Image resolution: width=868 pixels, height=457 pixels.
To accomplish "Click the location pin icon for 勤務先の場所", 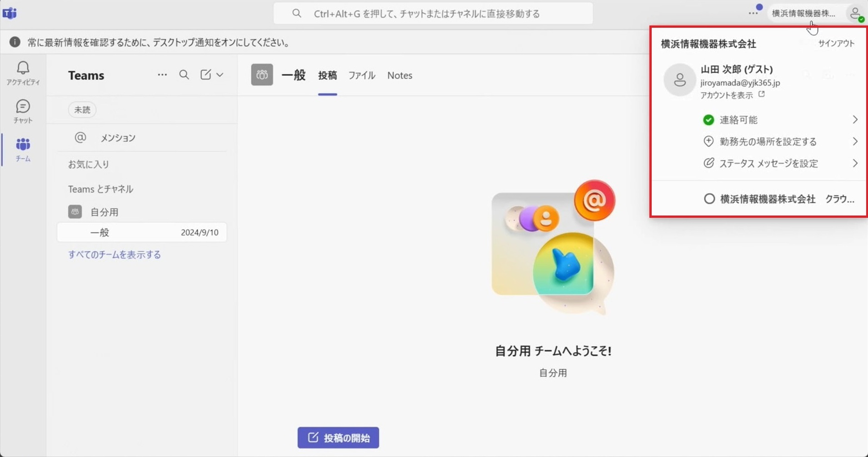I will coord(708,141).
